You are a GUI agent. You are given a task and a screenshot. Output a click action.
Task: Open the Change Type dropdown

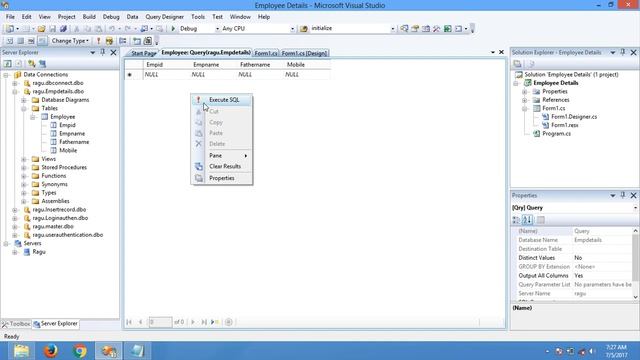click(x=70, y=41)
